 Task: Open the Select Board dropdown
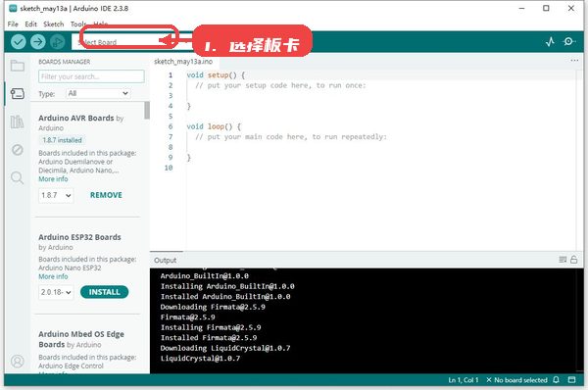(131, 41)
